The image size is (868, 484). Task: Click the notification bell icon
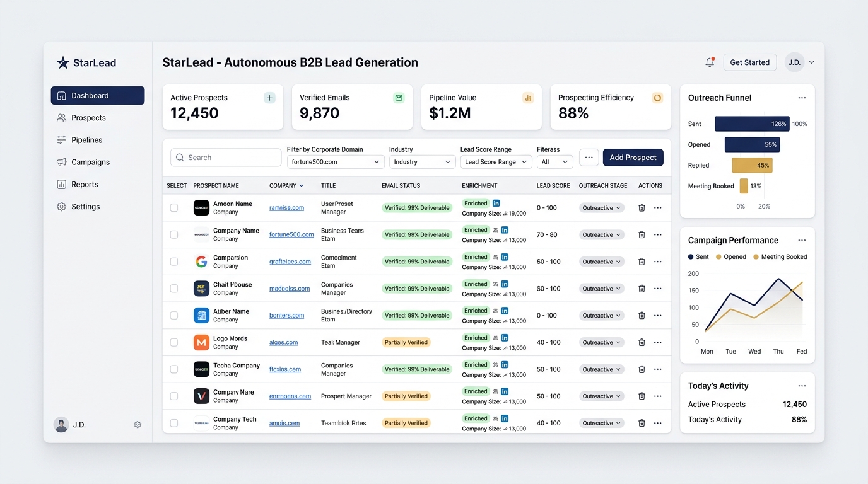coord(710,62)
